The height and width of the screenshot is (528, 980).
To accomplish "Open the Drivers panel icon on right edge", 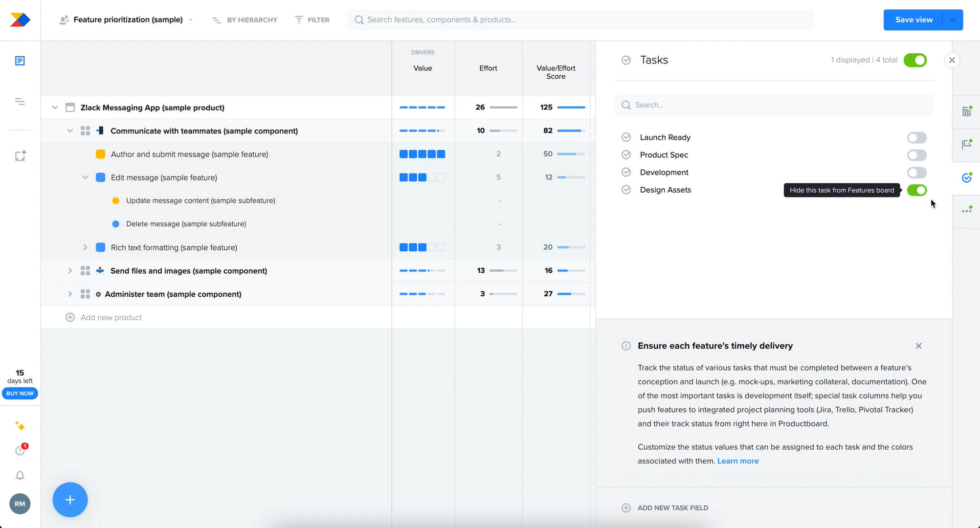I will 966,111.
